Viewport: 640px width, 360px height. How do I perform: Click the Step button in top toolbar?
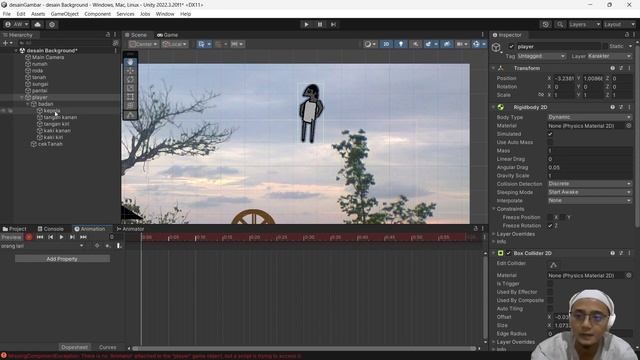tap(333, 24)
